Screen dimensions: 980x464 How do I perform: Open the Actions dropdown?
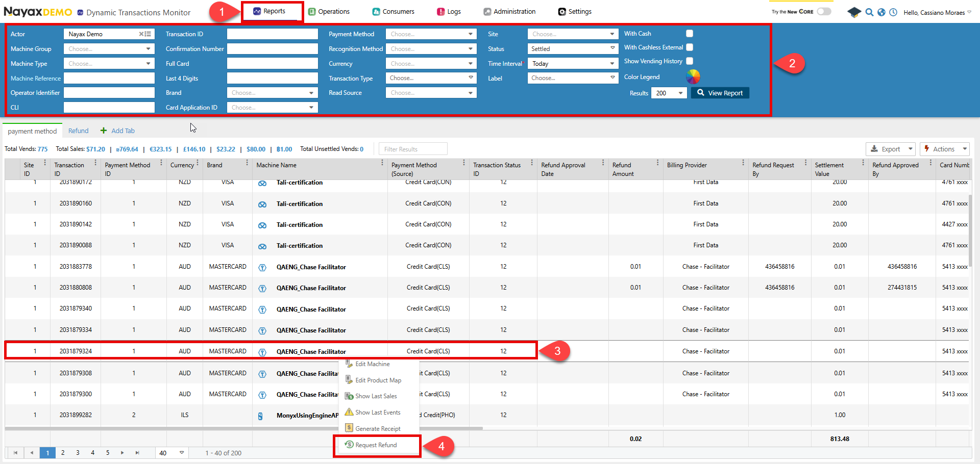(944, 149)
